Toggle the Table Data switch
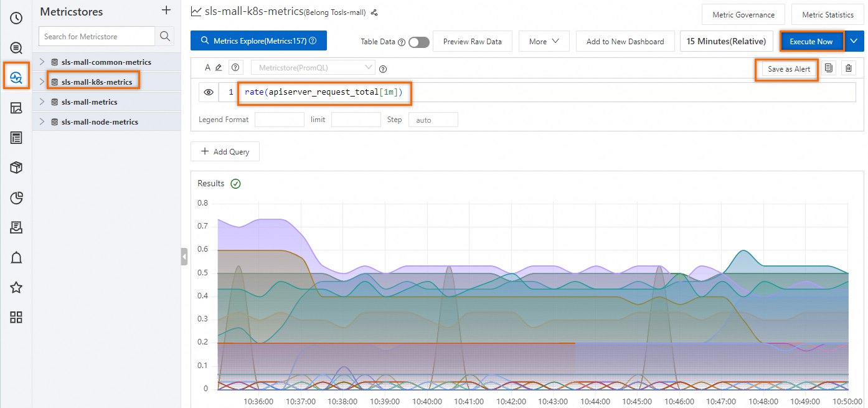Image resolution: width=868 pixels, height=408 pixels. pos(419,42)
